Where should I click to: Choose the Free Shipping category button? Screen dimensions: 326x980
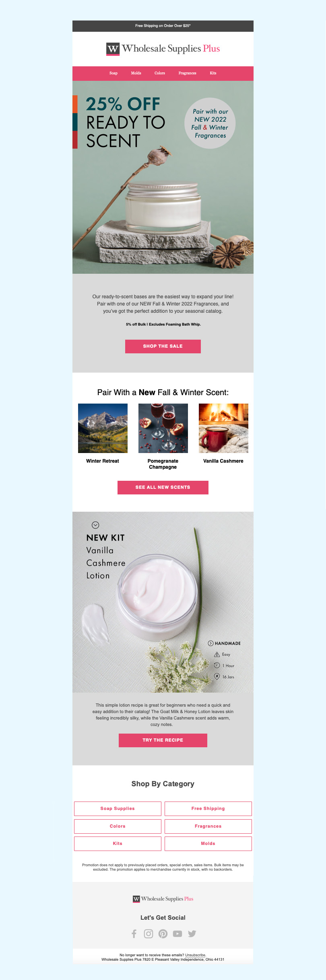point(208,808)
